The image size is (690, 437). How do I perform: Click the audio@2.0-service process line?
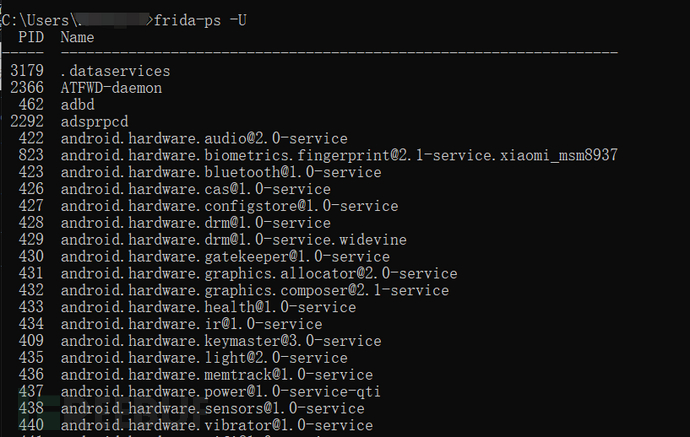(204, 139)
